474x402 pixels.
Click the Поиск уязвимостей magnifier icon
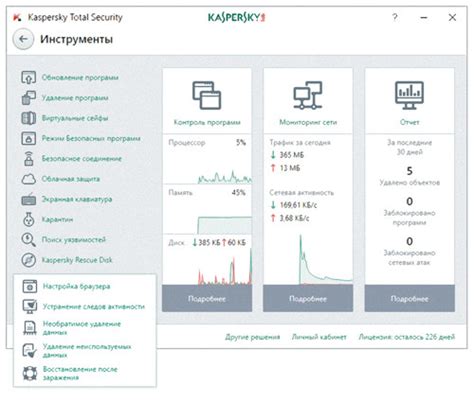tap(29, 240)
